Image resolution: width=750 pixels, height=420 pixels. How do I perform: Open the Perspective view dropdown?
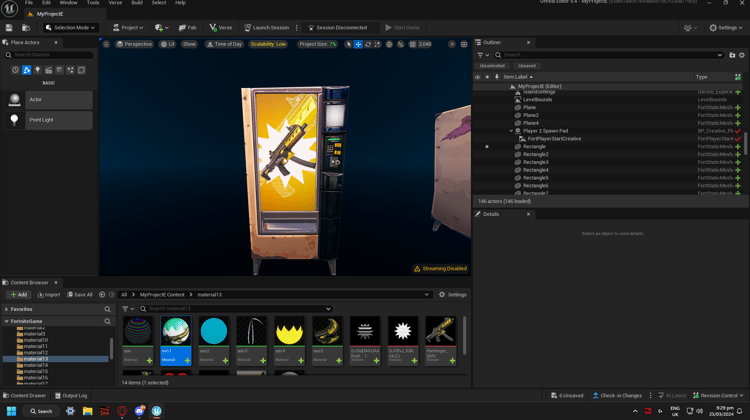click(134, 44)
